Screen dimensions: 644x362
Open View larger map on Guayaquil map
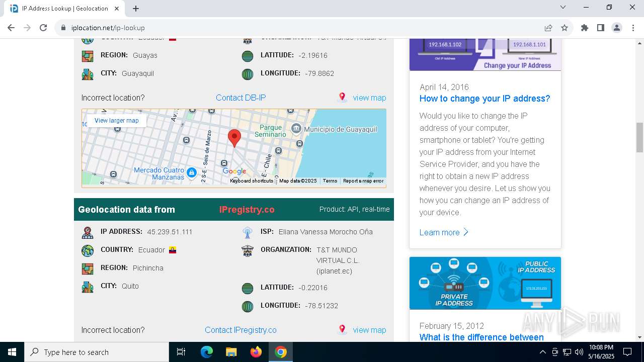[116, 121]
